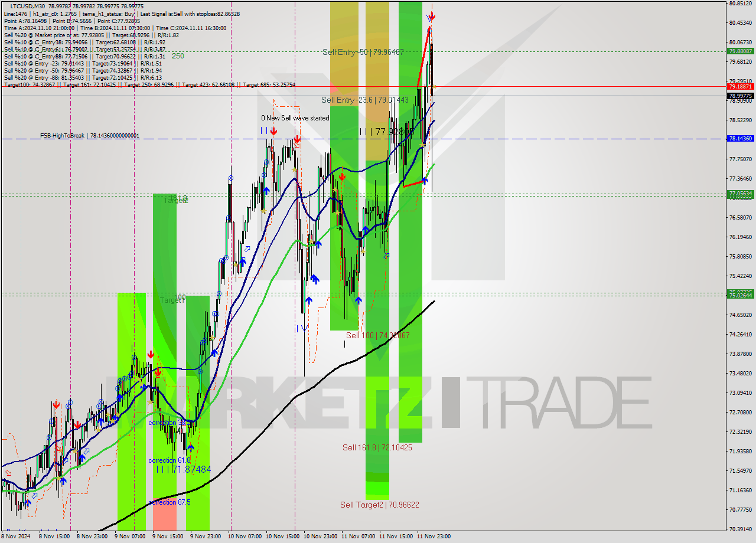Select the 'correction 87.5' label
The image size is (756, 543).
click(x=169, y=502)
